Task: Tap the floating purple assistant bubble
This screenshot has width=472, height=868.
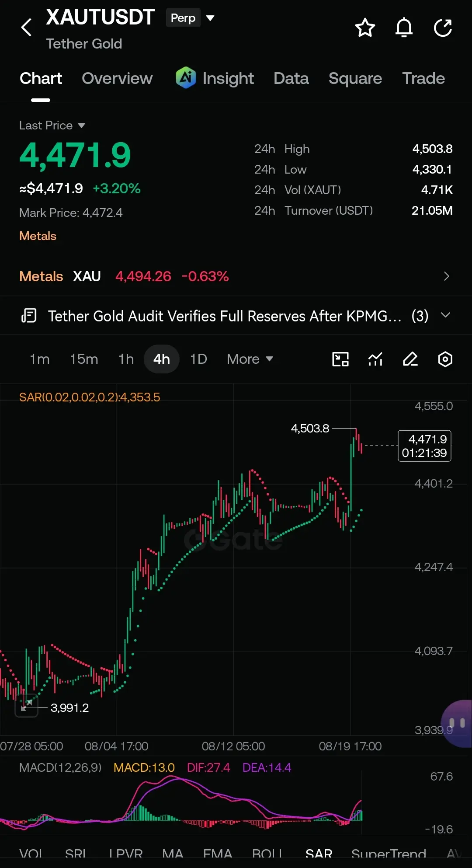Action: click(457, 723)
